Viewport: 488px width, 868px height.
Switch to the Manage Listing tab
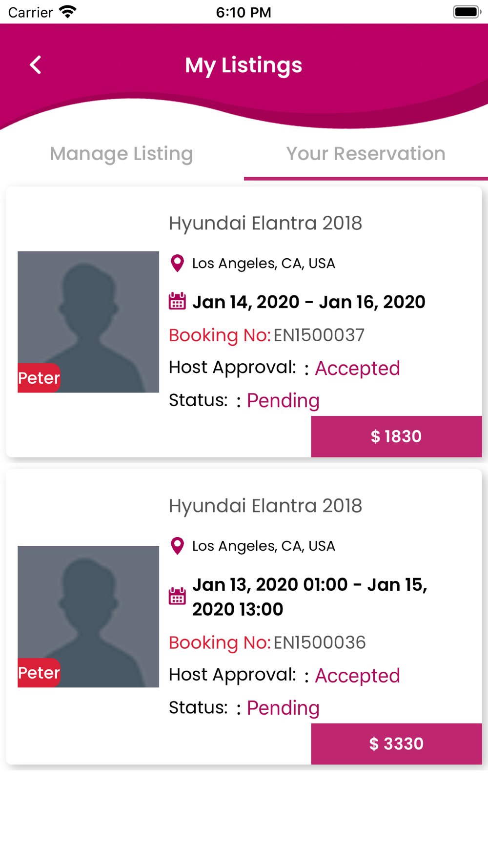(x=122, y=154)
